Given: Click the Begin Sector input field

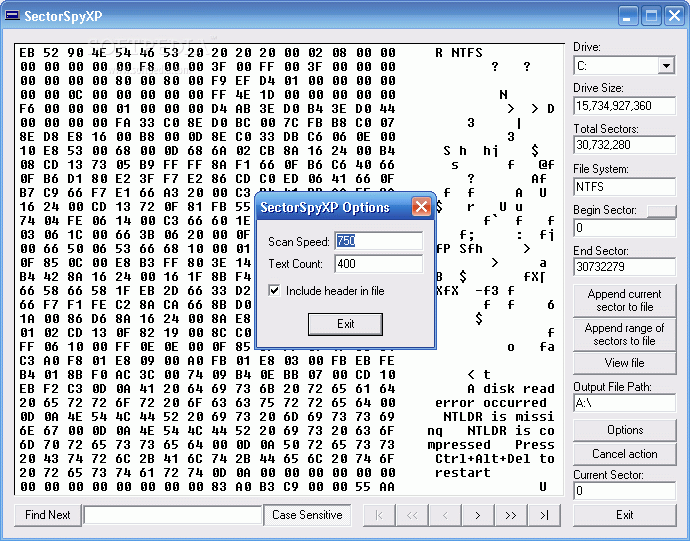Looking at the screenshot, I should point(624,228).
